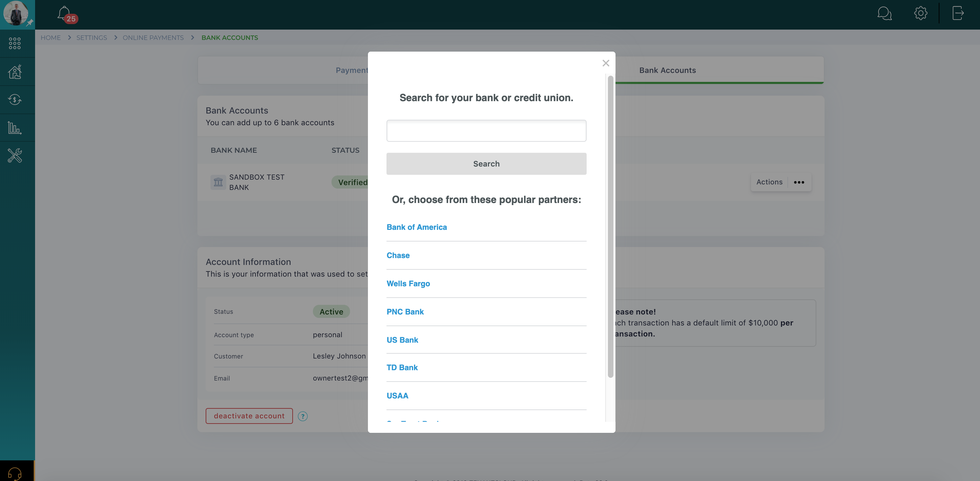Open the settings gear icon
Screen dimensions: 980x481
921,13
